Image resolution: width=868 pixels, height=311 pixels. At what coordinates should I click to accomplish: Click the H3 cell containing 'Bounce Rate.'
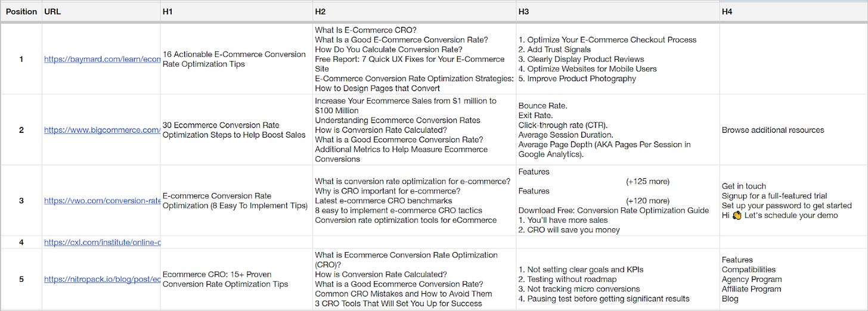618,130
